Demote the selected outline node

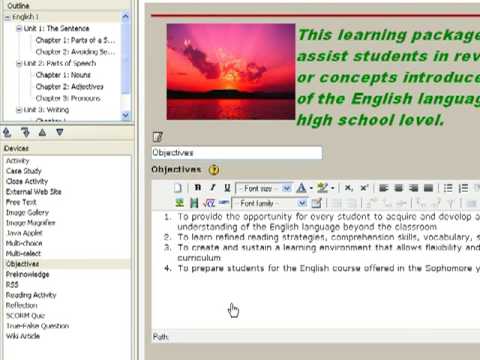pyautogui.click(x=25, y=133)
